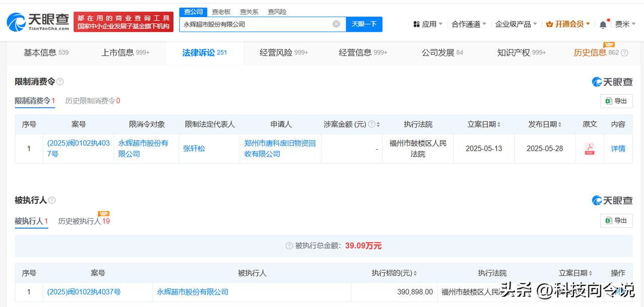The width and height of the screenshot is (644, 307).
Task: Export 限制消费令 list with 导出 button
Action: pos(616,101)
